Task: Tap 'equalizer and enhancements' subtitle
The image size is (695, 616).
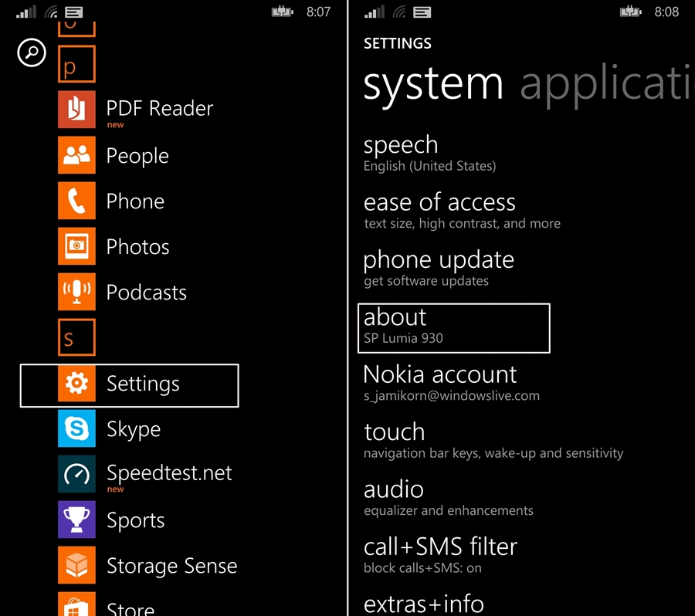Action: click(448, 510)
